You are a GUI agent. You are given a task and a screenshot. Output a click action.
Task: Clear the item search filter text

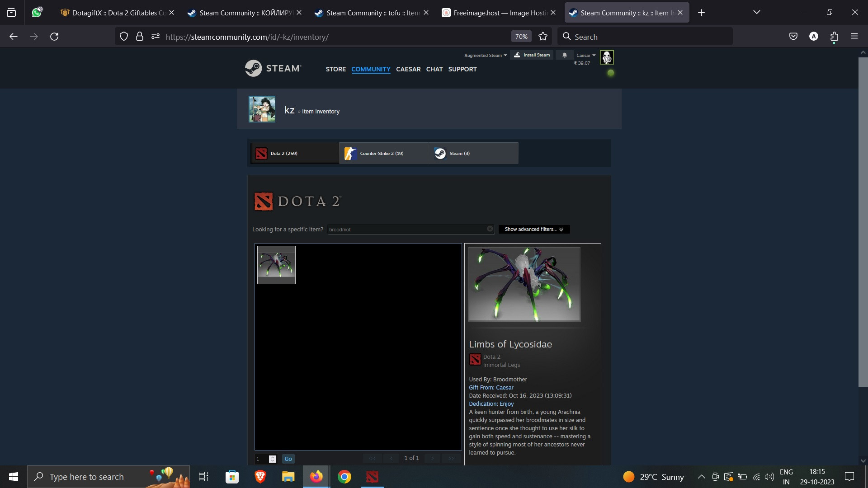[490, 229]
